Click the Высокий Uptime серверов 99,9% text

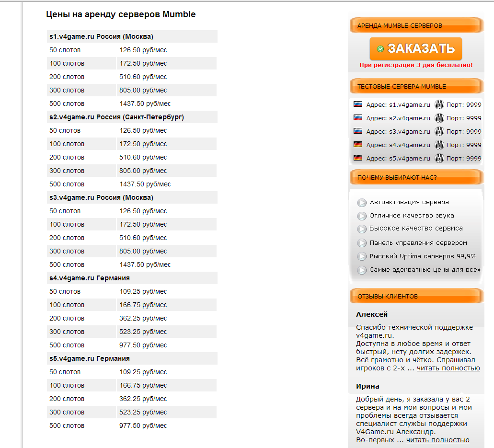point(423,256)
